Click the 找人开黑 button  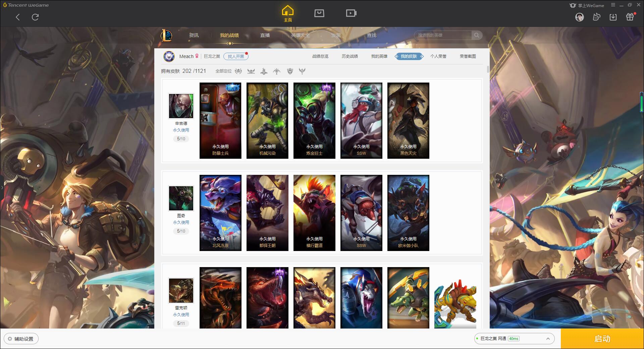(x=236, y=56)
